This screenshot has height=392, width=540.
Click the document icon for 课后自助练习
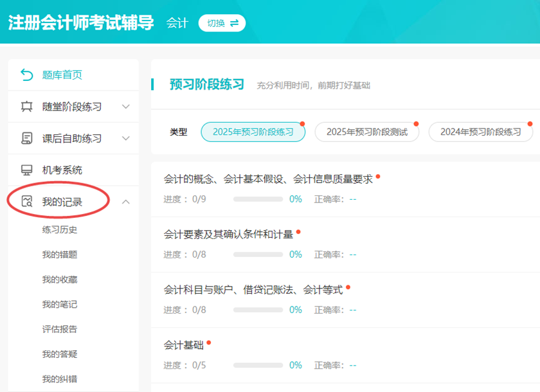click(26, 138)
